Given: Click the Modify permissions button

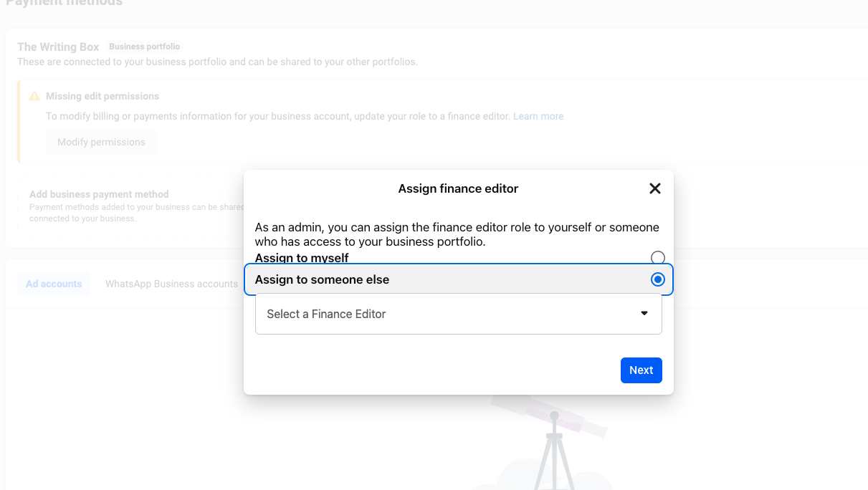Looking at the screenshot, I should point(101,142).
